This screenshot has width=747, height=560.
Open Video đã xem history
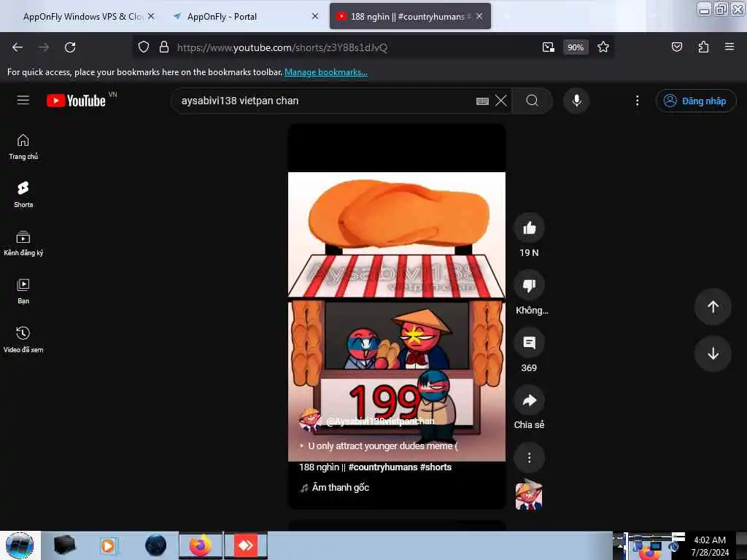[23, 340]
